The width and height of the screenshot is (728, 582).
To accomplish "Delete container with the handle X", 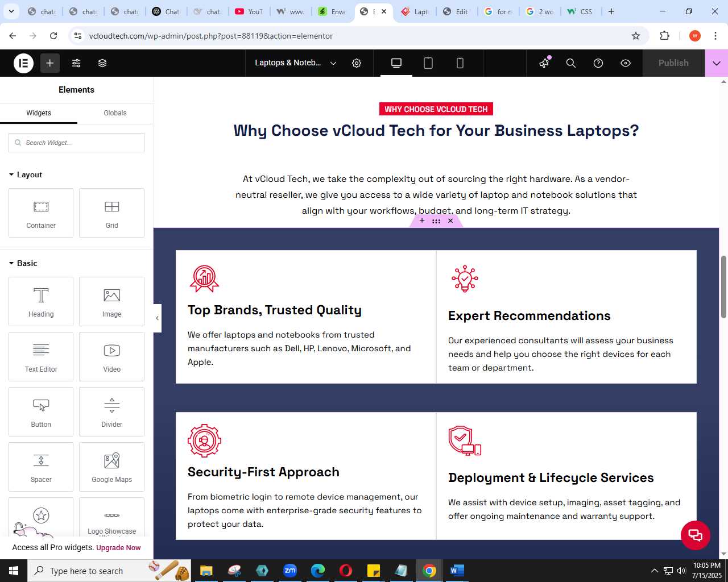I will tap(450, 221).
